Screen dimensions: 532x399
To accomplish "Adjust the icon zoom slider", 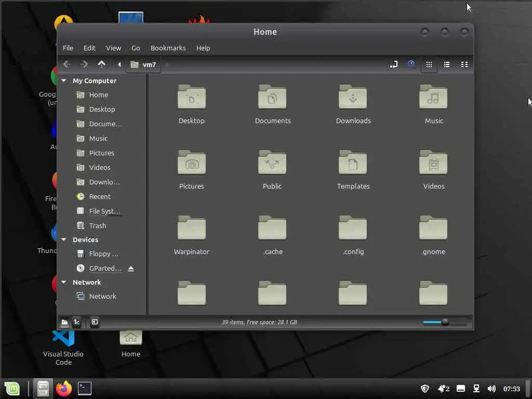I will tap(445, 322).
